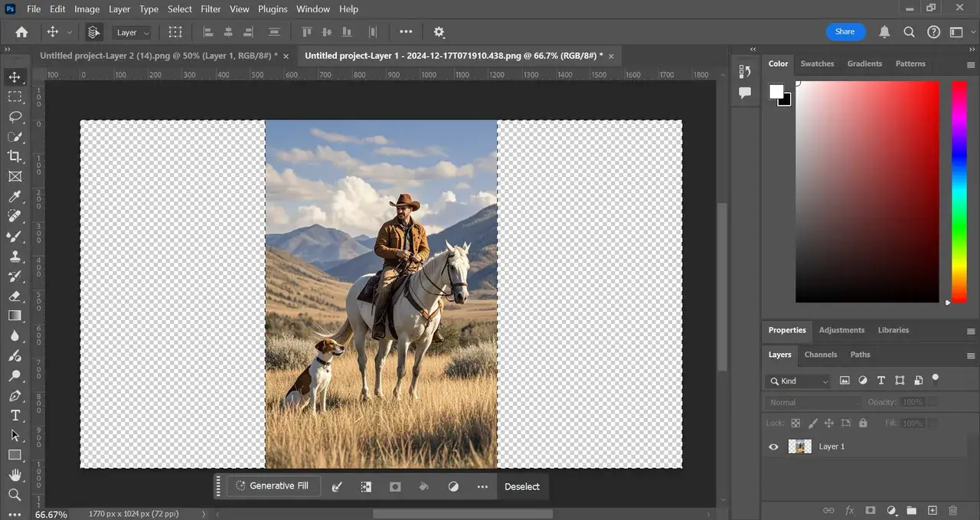
Task: Select the Crop tool
Action: click(15, 156)
